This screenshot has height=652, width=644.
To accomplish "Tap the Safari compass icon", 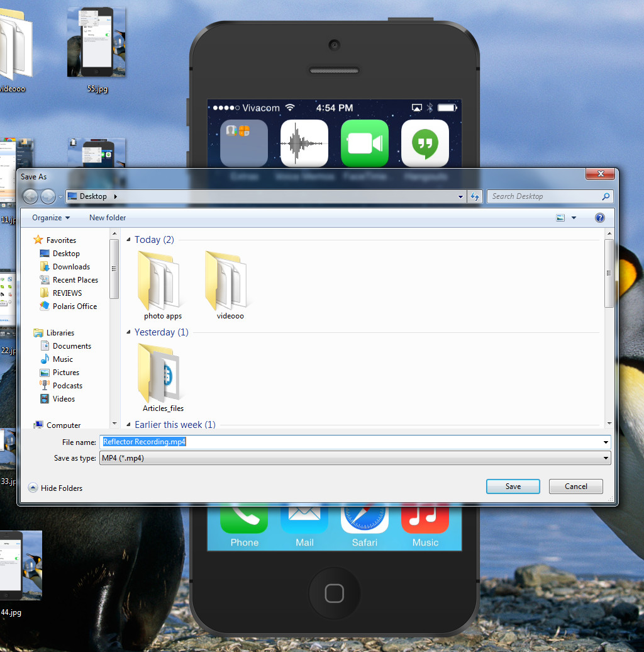I will [x=365, y=518].
